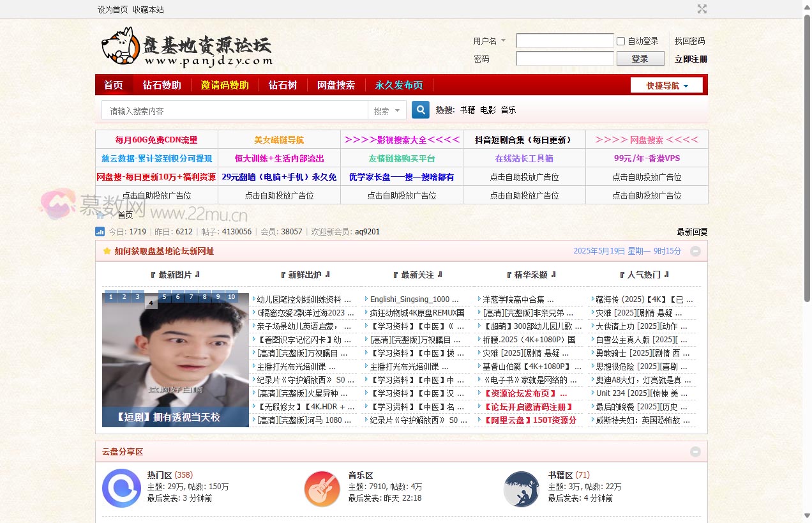
Task: Collapse the announcement banner panel
Action: click(695, 251)
